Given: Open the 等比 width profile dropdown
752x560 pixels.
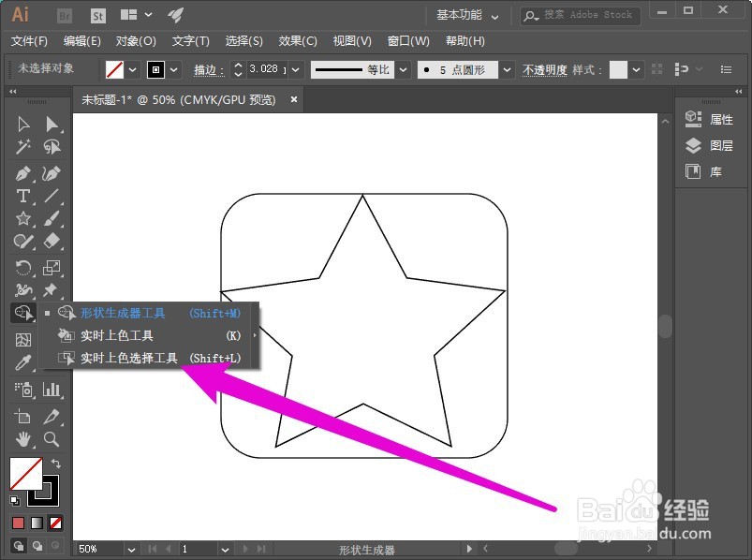Looking at the screenshot, I should (404, 70).
